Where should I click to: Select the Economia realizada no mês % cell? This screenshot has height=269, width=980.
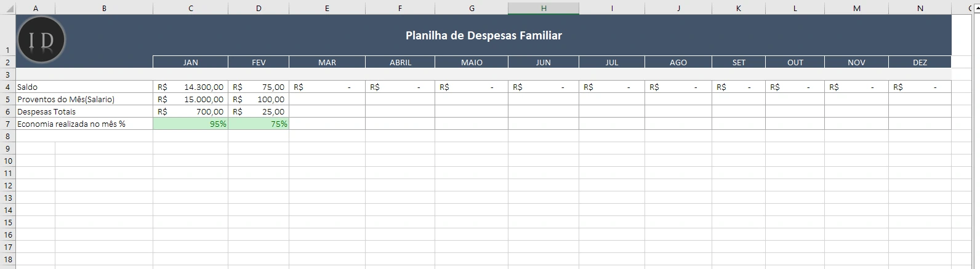(x=84, y=124)
